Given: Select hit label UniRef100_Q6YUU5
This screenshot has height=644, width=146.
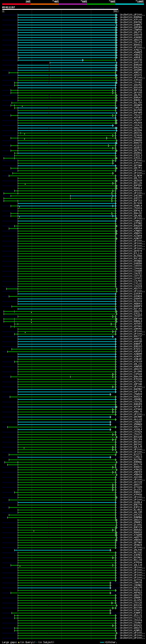Looking at the screenshot, I should pos(131,93).
